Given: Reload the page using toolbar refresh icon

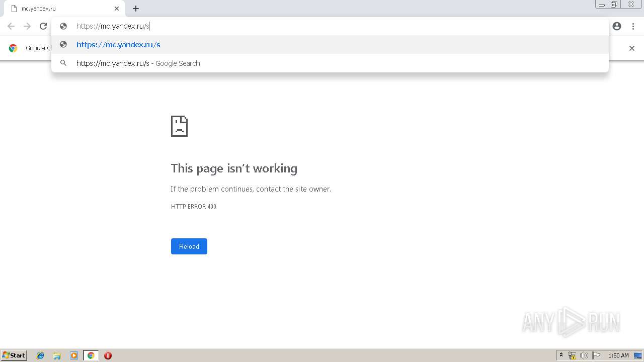Looking at the screenshot, I should [x=43, y=26].
